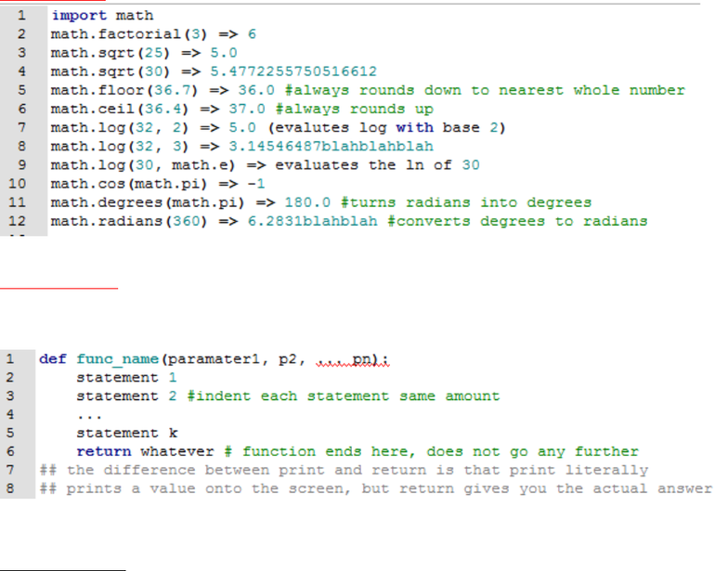Click comment '#indent each statement same amount'
Screen dimensions: 728x571
[344, 396]
